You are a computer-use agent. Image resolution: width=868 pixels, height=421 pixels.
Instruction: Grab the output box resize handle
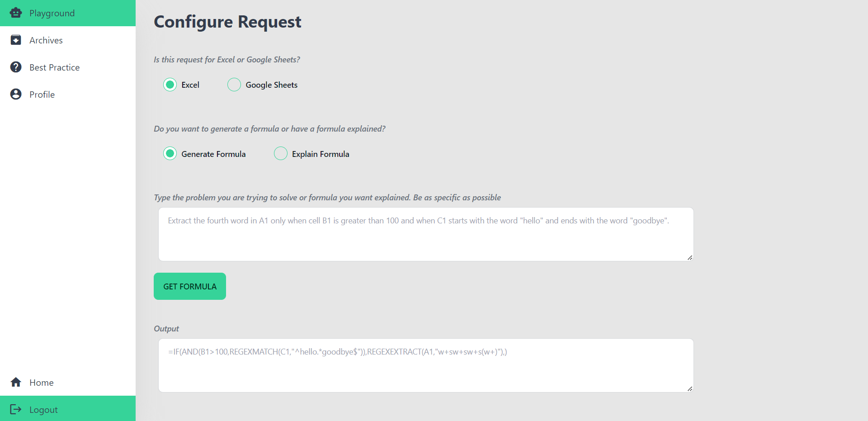pyautogui.click(x=690, y=388)
